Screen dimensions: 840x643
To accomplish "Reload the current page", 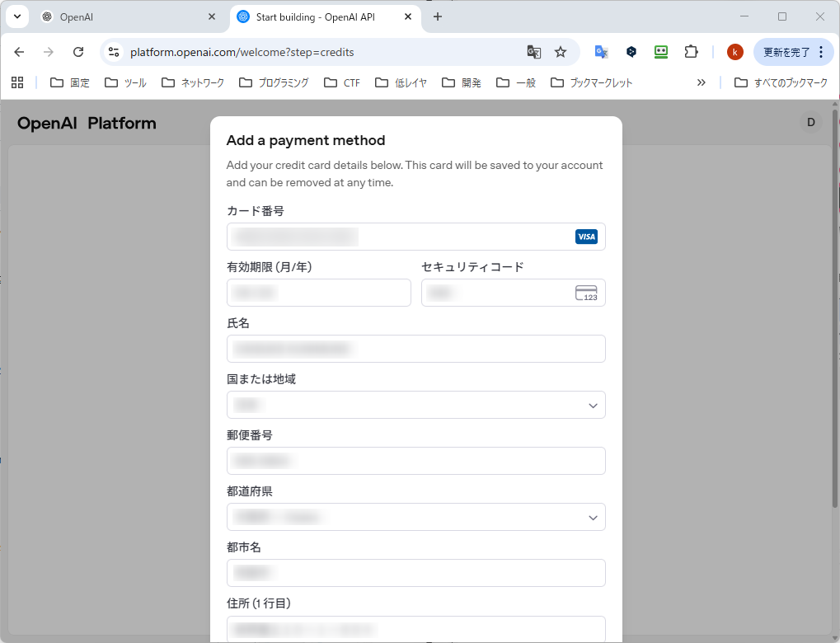I will (x=78, y=51).
